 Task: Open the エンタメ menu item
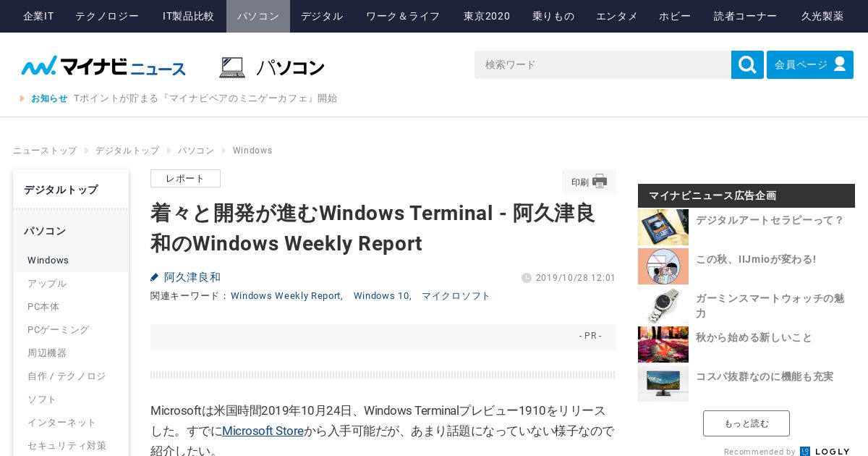click(617, 16)
